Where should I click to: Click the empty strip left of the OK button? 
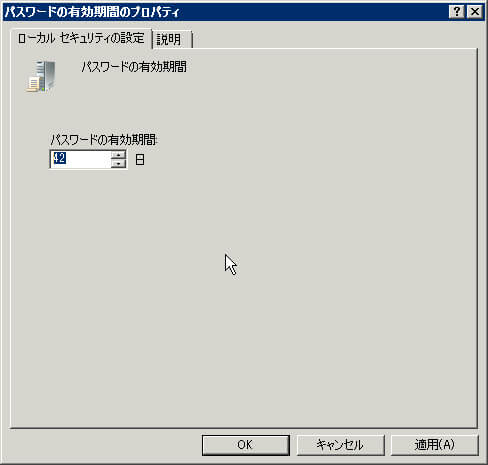point(105,445)
